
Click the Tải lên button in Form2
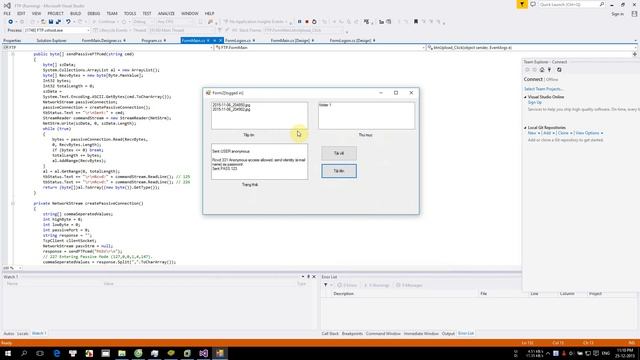[339, 171]
